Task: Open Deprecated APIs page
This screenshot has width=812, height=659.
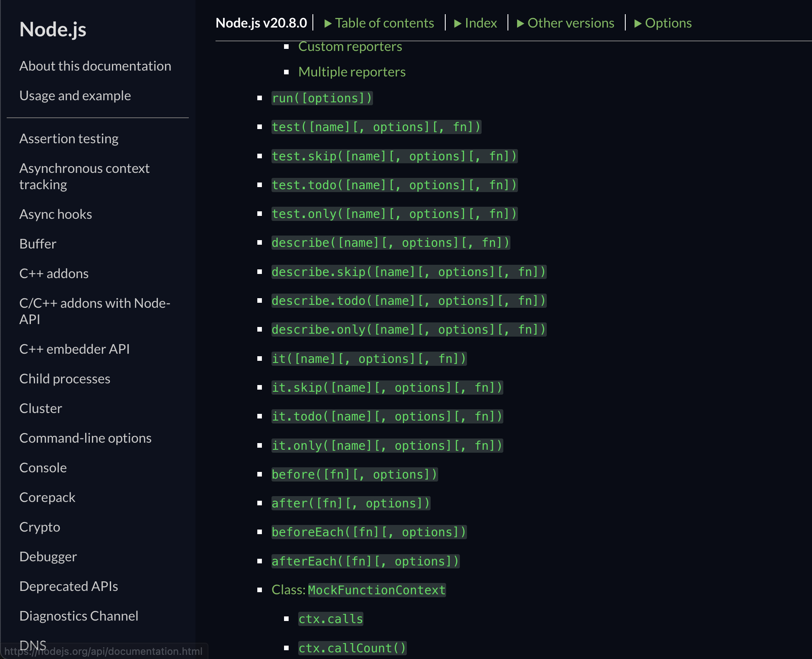Action: [x=69, y=586]
